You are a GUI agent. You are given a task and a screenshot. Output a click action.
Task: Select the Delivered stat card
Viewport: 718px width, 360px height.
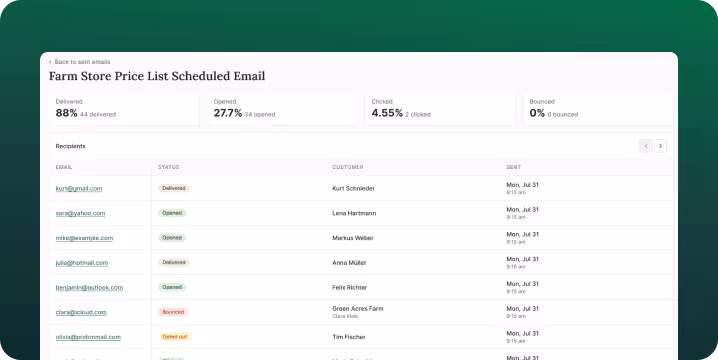click(124, 109)
